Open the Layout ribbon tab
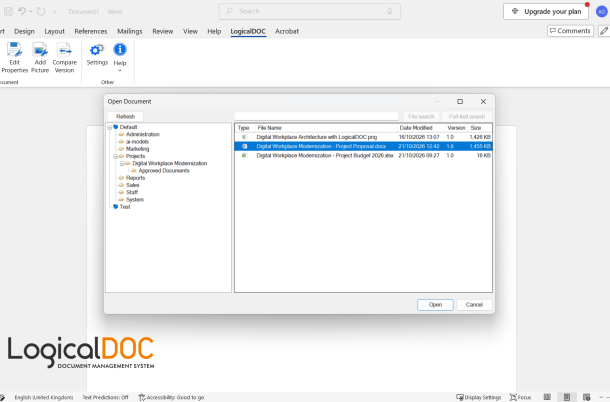 54,31
